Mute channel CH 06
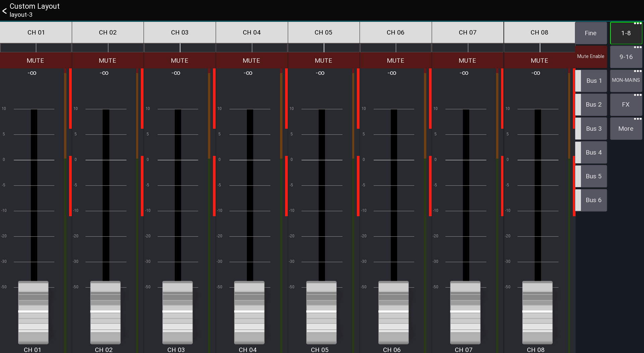This screenshot has width=644, height=353. [396, 60]
